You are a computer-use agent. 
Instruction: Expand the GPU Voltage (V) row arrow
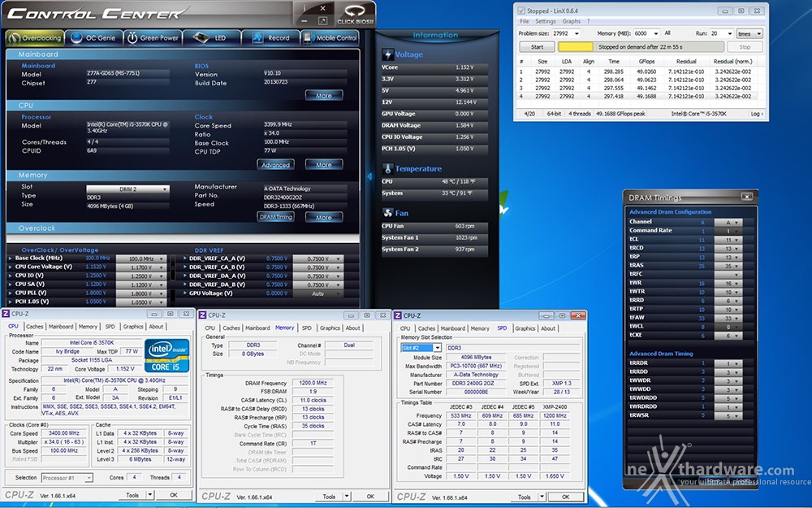(185, 293)
